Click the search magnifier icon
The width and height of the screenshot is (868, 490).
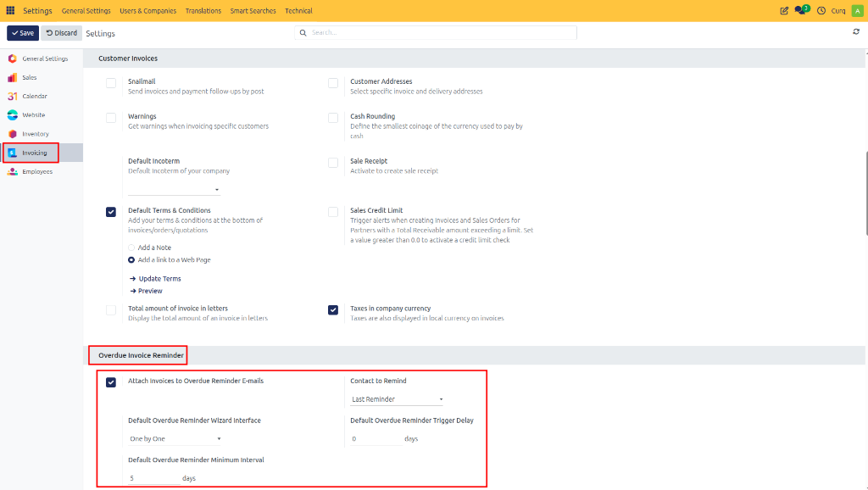pos(303,33)
